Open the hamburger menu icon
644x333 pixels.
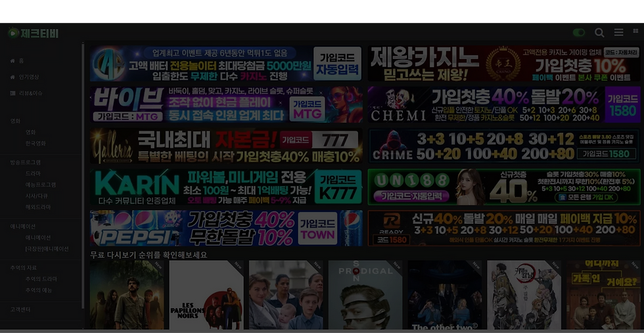[x=618, y=32]
